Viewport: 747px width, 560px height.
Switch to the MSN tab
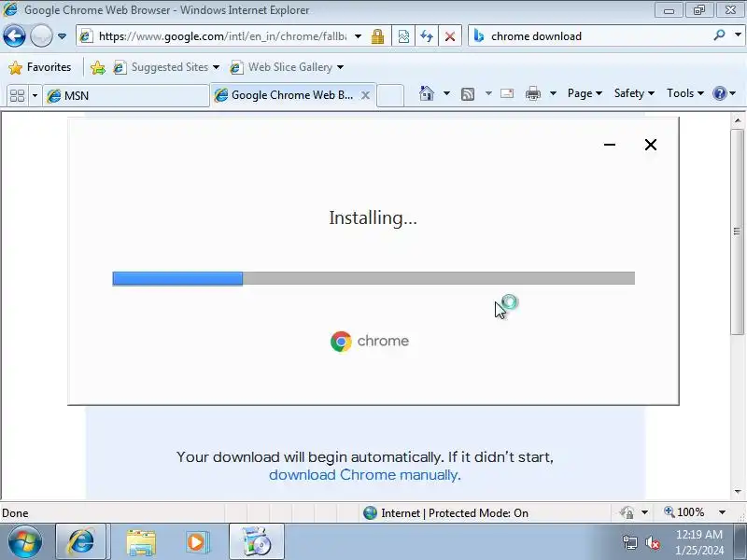click(126, 96)
